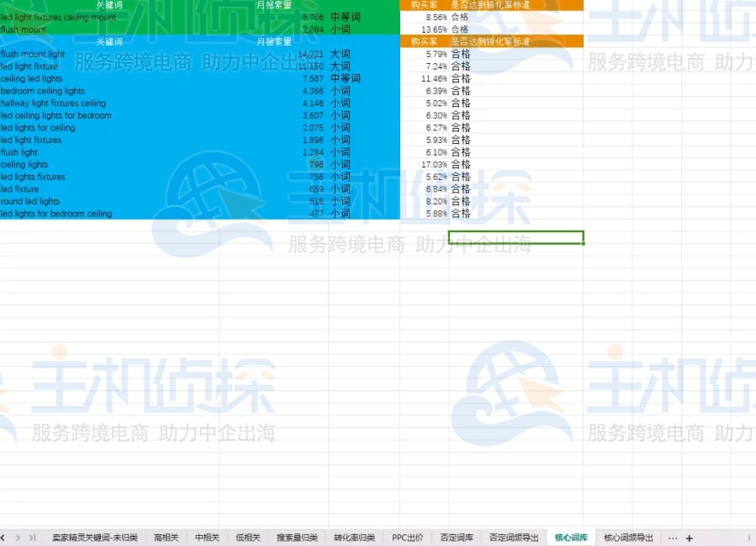Click the next sheet arrow
The width and height of the screenshot is (756, 546).
[x=18, y=538]
